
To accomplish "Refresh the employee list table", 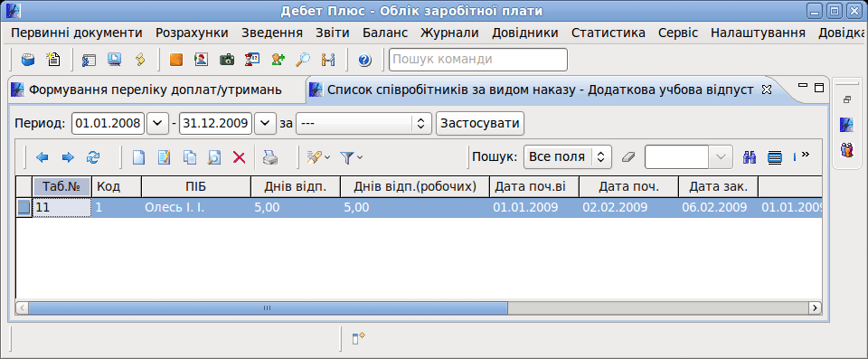I will [x=92, y=157].
